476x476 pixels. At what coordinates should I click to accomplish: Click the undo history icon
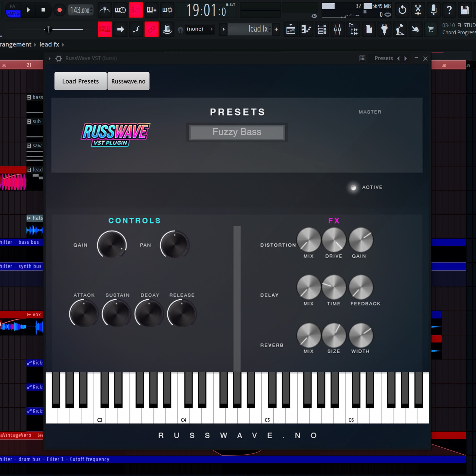click(x=402, y=10)
